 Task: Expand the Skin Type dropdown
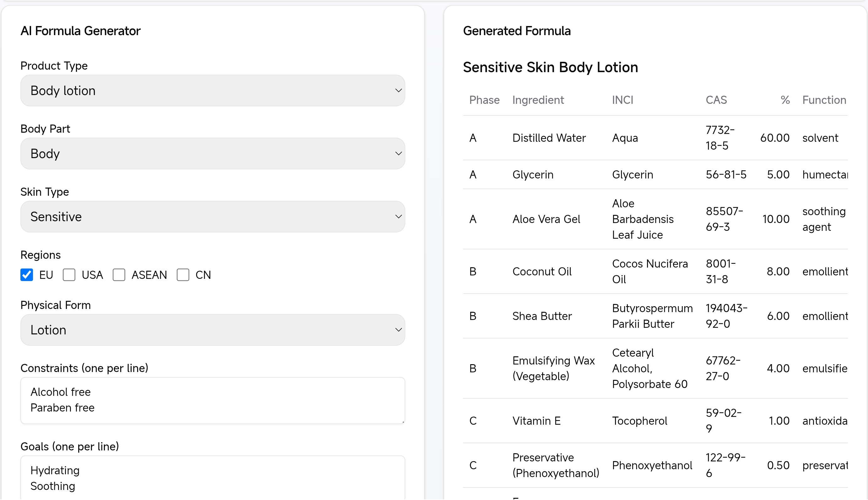pos(213,216)
